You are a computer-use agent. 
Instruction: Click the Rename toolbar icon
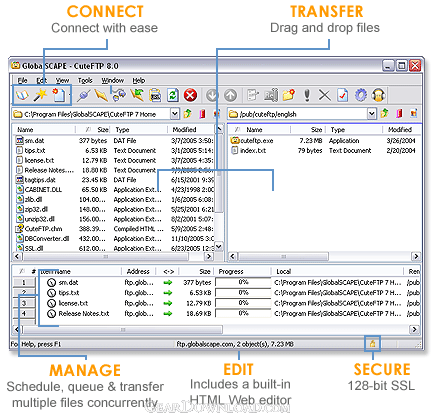[271, 96]
